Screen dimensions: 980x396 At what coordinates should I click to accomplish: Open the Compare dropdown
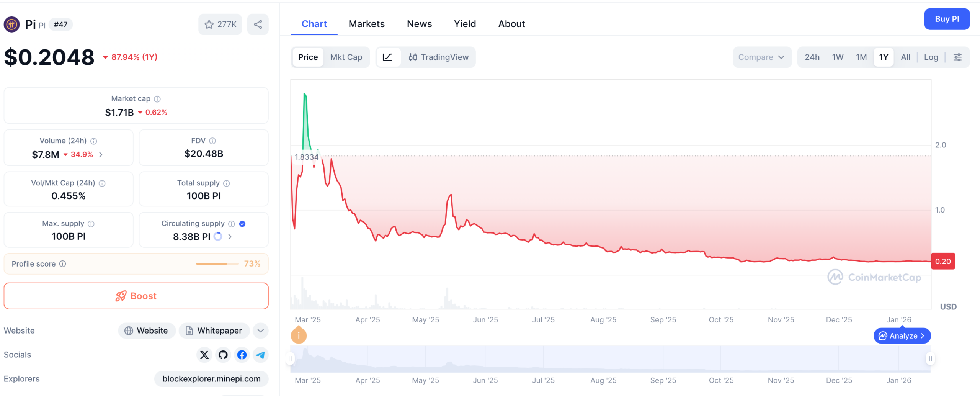[x=762, y=57]
